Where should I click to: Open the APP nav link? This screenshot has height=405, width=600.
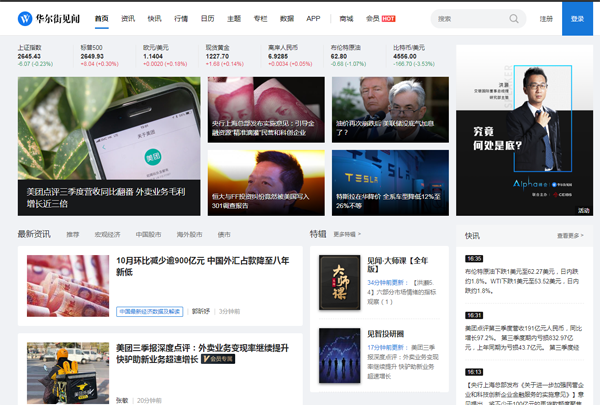313,18
